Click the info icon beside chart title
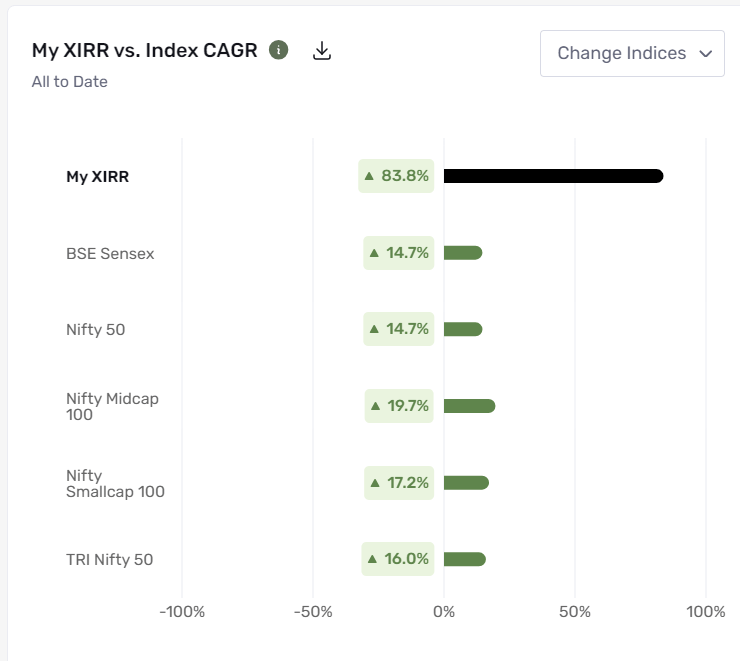The width and height of the screenshot is (740, 661). (279, 50)
